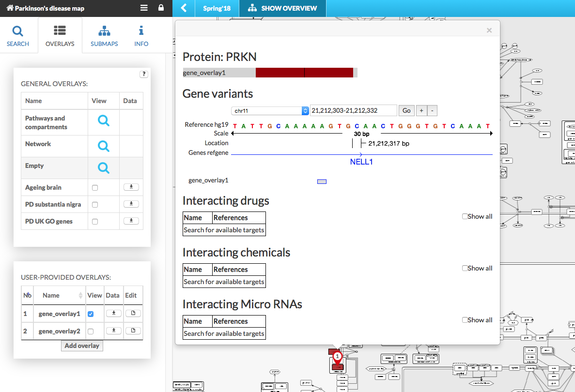Edit gene_overlay1 via edit icon

click(x=133, y=314)
